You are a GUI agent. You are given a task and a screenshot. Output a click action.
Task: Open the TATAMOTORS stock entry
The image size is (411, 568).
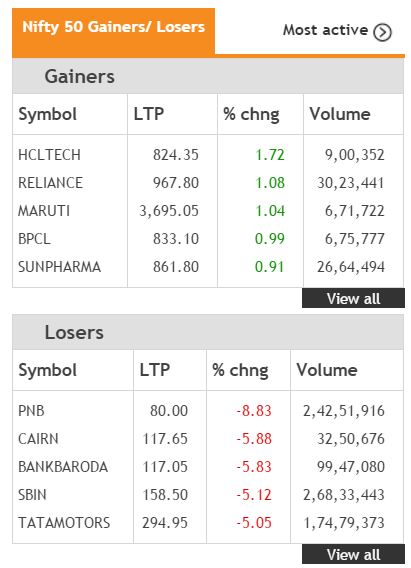point(64,523)
